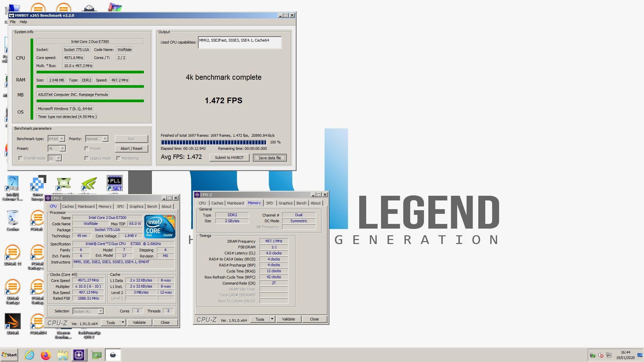
Task: Expand the Tools arrow in Memory window
Action: (272, 319)
